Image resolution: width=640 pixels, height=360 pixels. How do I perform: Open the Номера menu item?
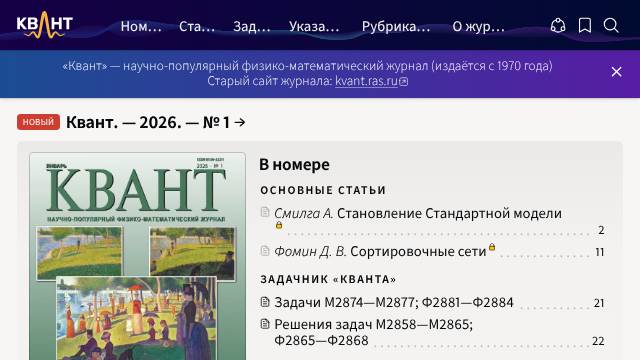141,27
